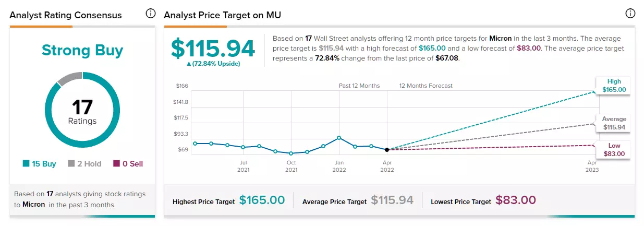Select the Oct 2021 low data point
Viewport: 644px width, 226px height.
[x=291, y=153]
